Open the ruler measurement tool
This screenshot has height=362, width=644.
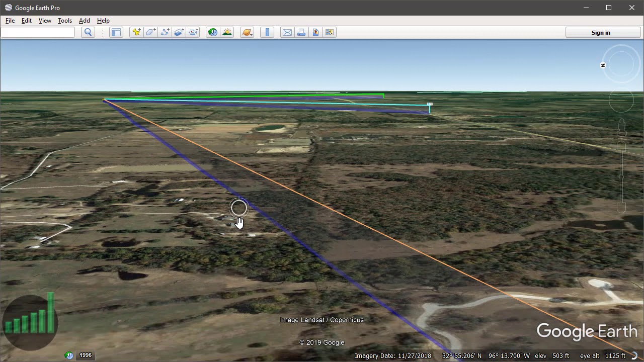click(267, 32)
